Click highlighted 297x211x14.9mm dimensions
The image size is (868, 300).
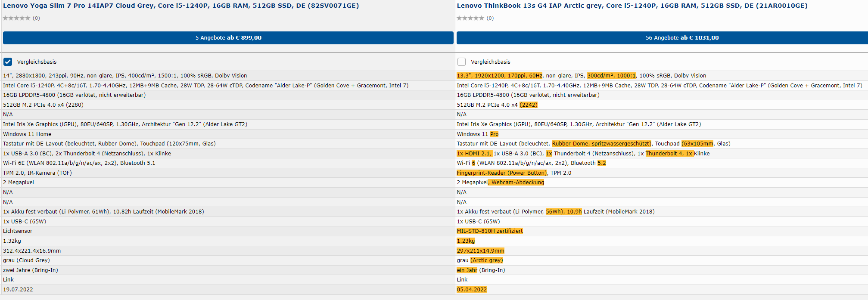pyautogui.click(x=480, y=251)
